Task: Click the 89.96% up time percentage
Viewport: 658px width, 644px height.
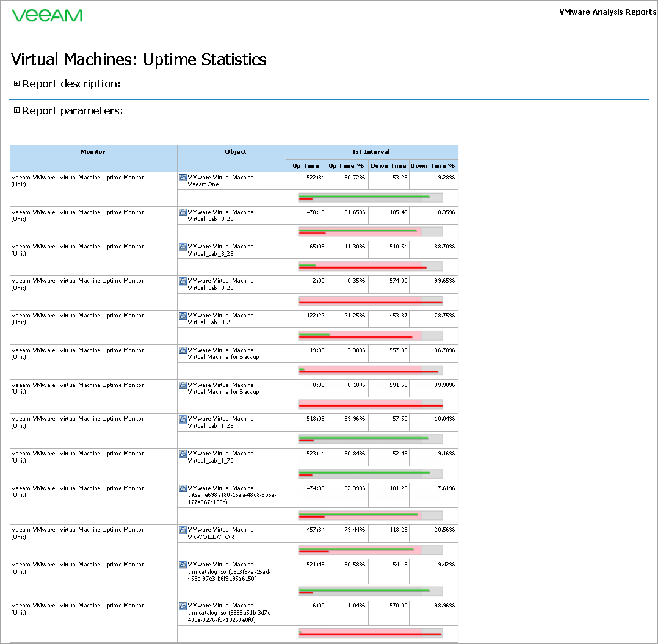Action: click(x=355, y=419)
